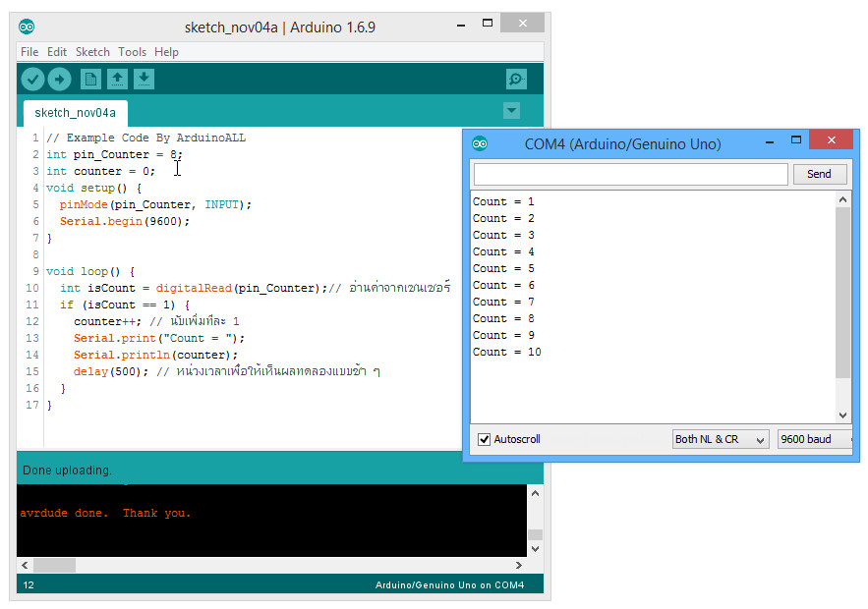Screen dimensions: 868x609
Task: Click Arduino logo in sketch window title
Action: click(x=27, y=27)
